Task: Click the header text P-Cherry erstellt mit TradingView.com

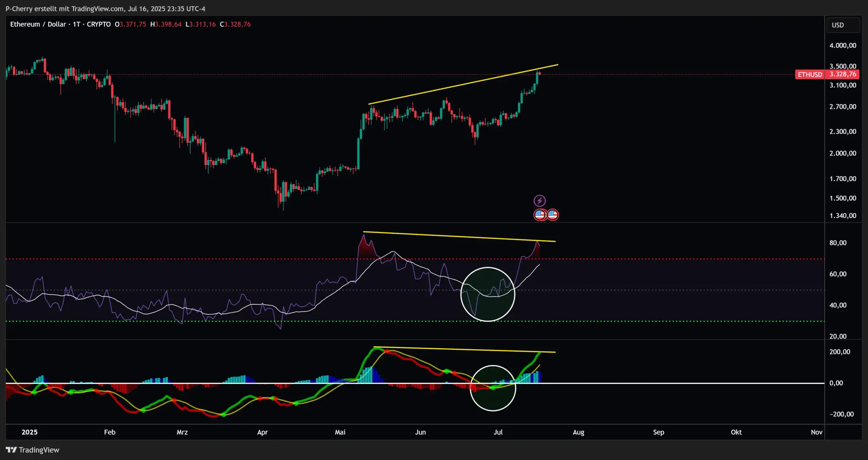Action: 65,9
